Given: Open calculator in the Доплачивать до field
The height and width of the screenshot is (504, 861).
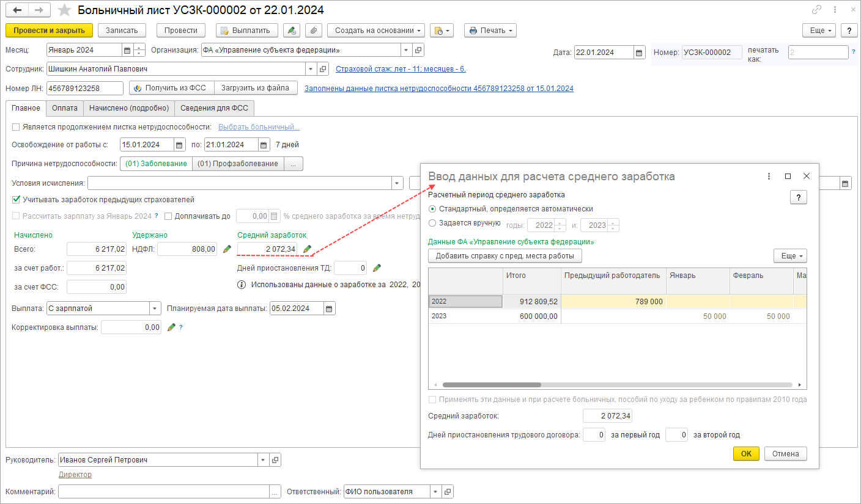Looking at the screenshot, I should 275,216.
